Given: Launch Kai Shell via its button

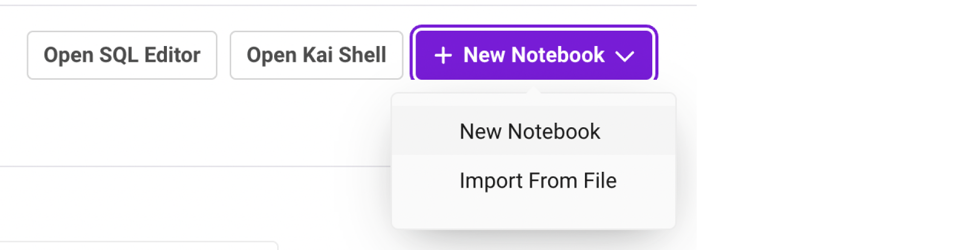Looking at the screenshot, I should click(316, 55).
